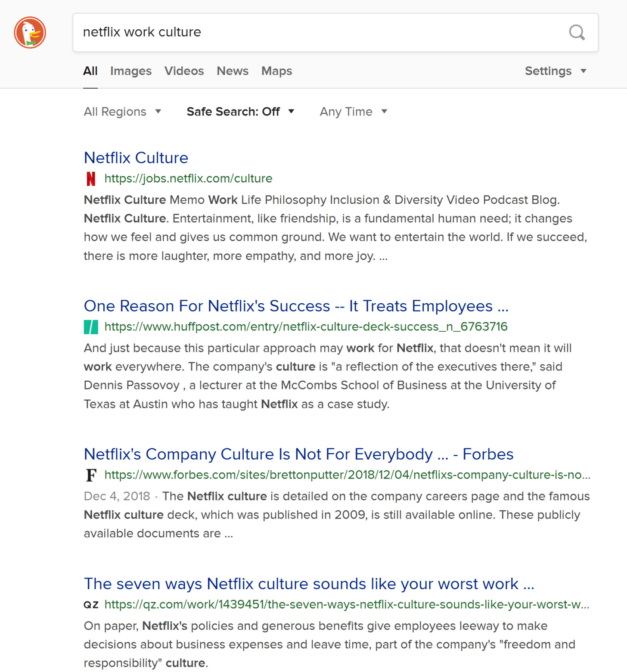This screenshot has width=627, height=672.
Task: Click the Netflix favicon beside jobs.netflix.com
Action: tap(91, 178)
